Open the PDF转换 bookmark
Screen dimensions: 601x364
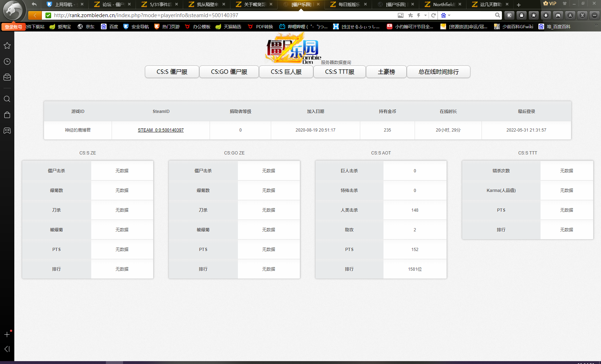pyautogui.click(x=260, y=26)
